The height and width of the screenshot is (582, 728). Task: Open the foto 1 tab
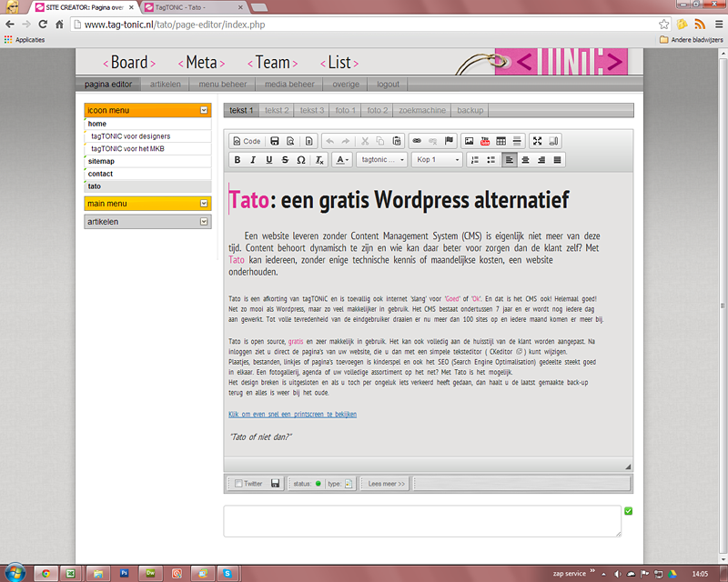pos(346,110)
